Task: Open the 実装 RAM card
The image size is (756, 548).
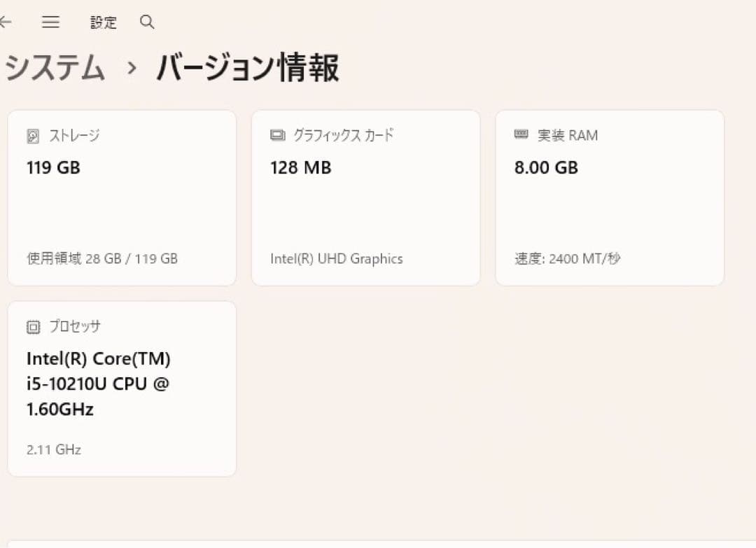Action: pyautogui.click(x=609, y=196)
